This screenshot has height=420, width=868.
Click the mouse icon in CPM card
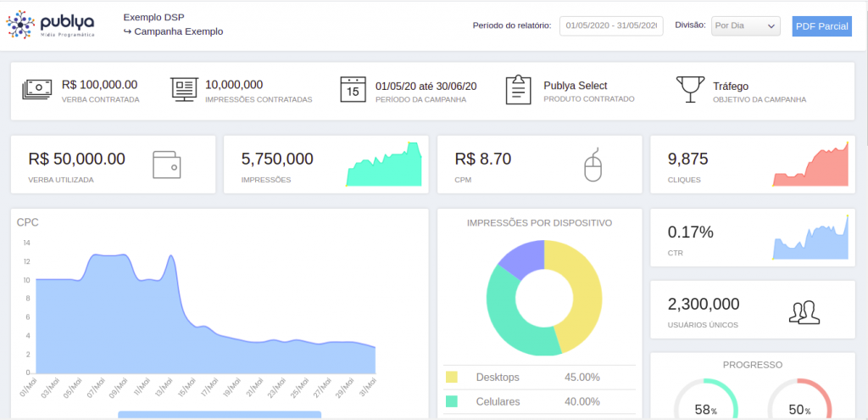tap(593, 165)
